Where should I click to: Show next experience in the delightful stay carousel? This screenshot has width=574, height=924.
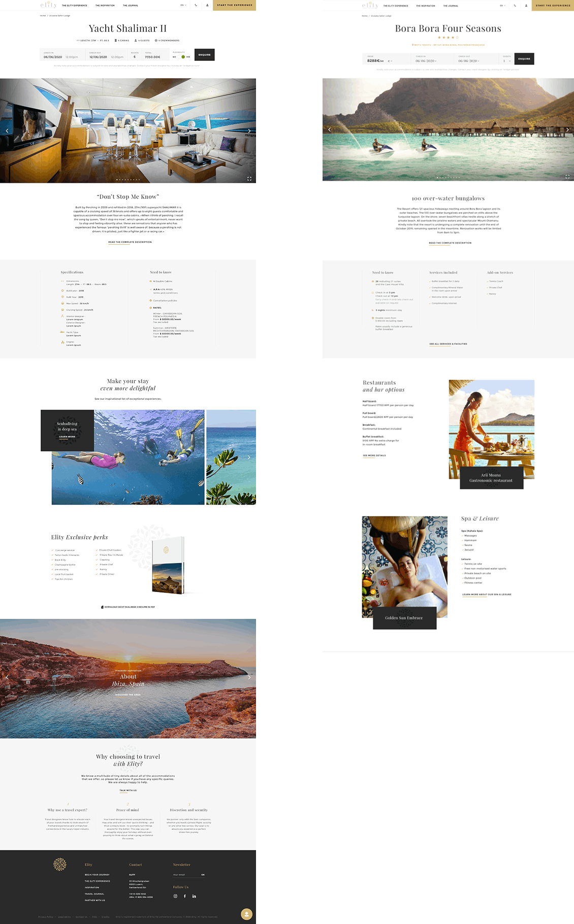click(249, 457)
